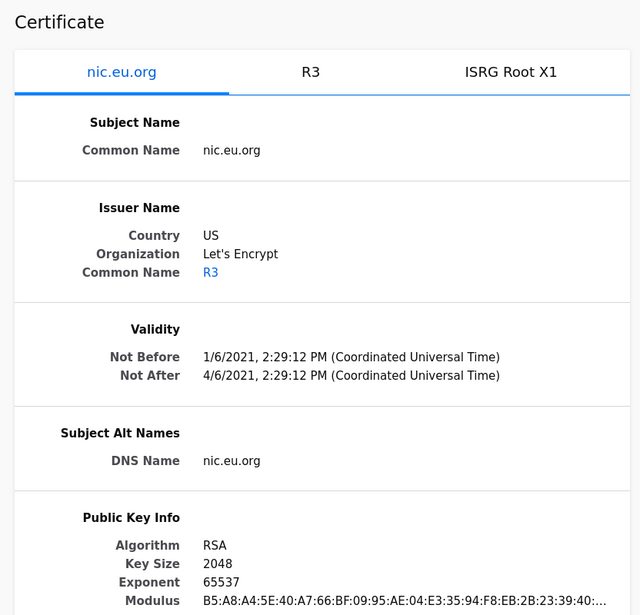Image resolution: width=640 pixels, height=615 pixels.
Task: Follow the R3 issuer common name link
Action: pos(211,273)
